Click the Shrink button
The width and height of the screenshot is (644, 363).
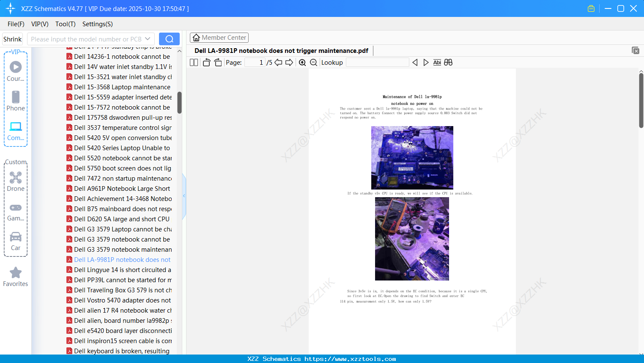pyautogui.click(x=13, y=39)
